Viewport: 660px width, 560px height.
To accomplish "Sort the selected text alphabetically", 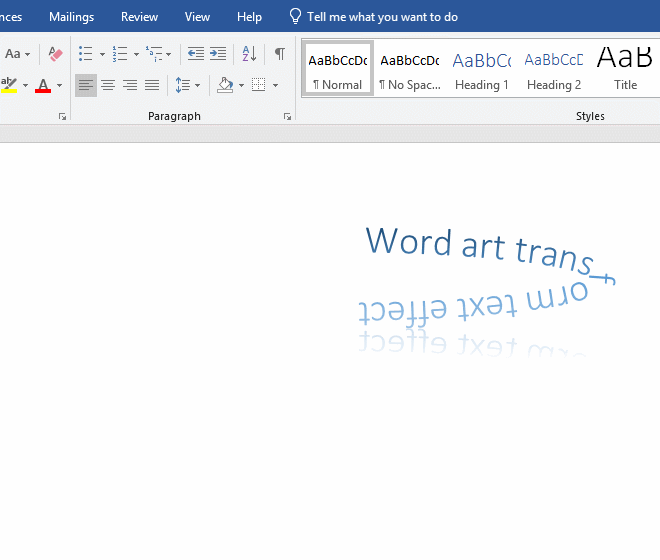I will (250, 54).
